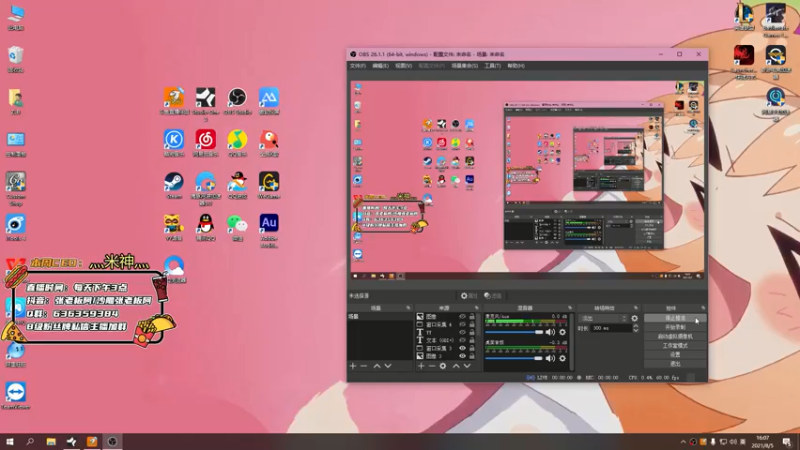
Task: Toggle visibility of 图像 source
Action: coord(462,317)
